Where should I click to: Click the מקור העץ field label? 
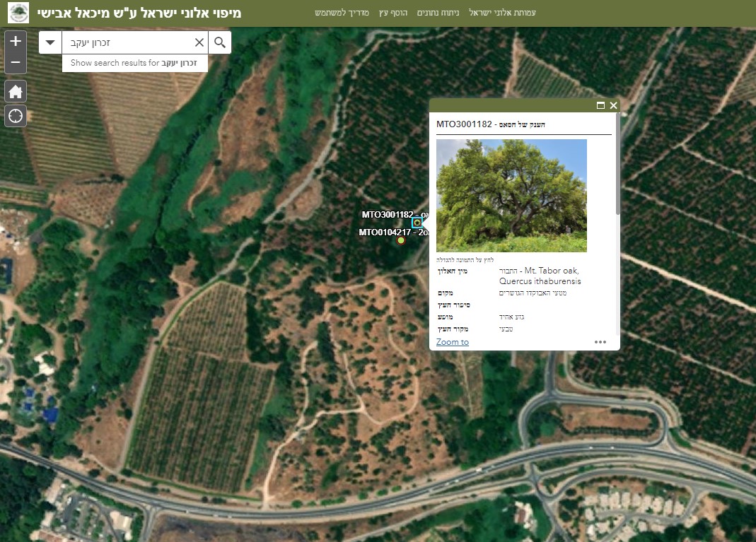[453, 329]
